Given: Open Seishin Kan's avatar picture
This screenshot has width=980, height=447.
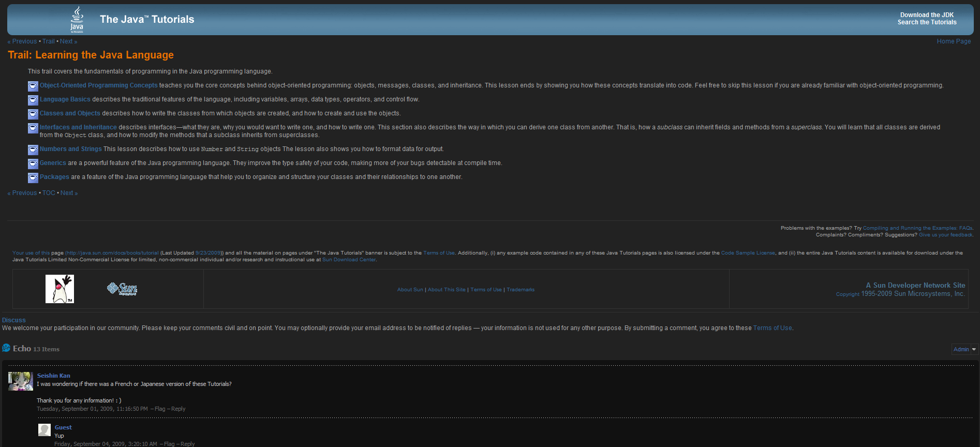Looking at the screenshot, I should 21,381.
